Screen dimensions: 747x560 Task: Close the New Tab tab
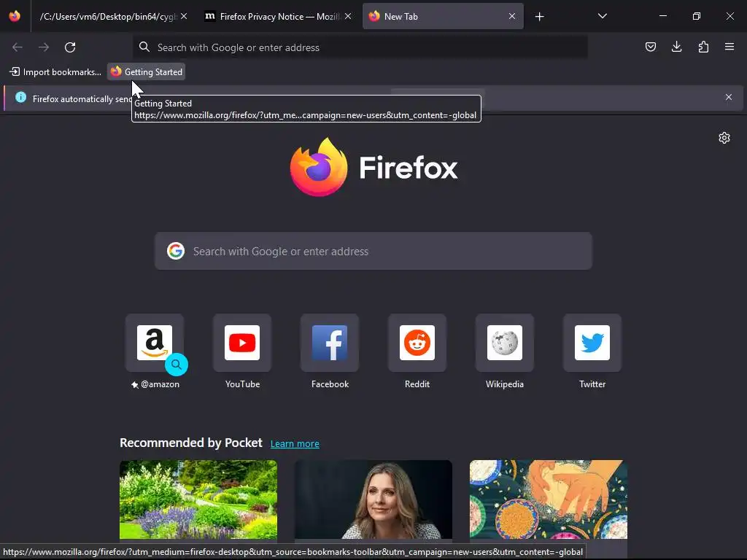(x=512, y=16)
